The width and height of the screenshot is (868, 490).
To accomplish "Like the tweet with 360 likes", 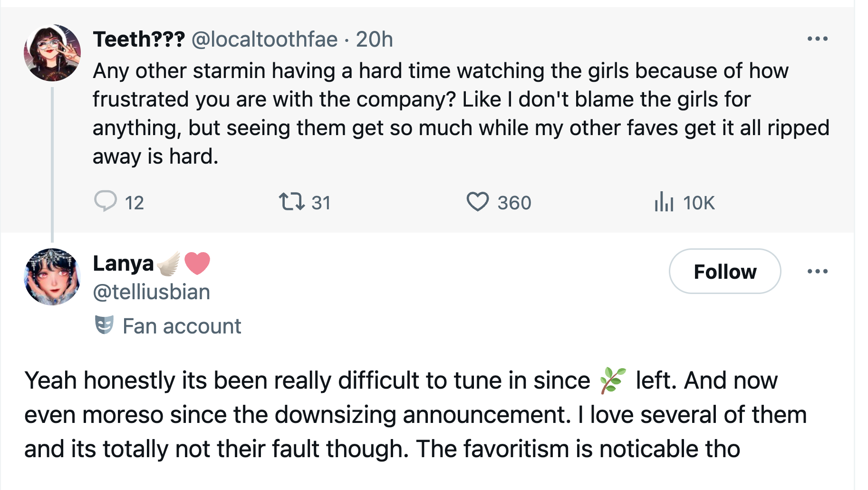I will (477, 201).
